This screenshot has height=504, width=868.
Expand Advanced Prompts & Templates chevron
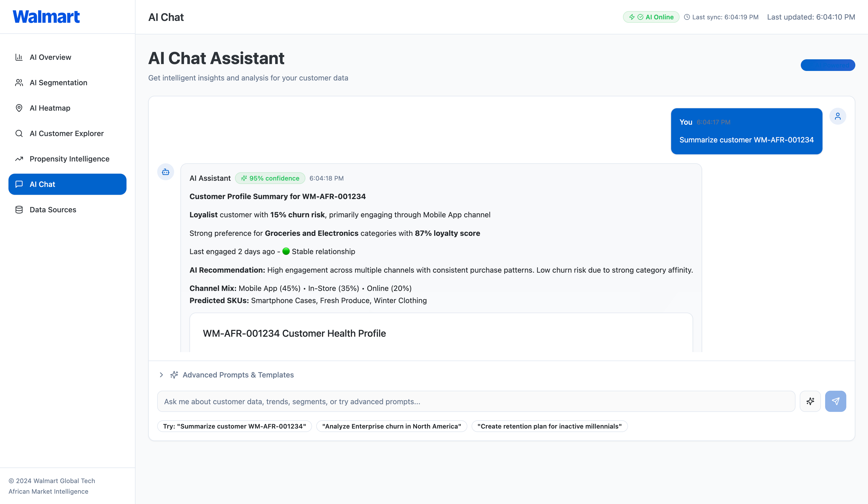click(x=161, y=375)
